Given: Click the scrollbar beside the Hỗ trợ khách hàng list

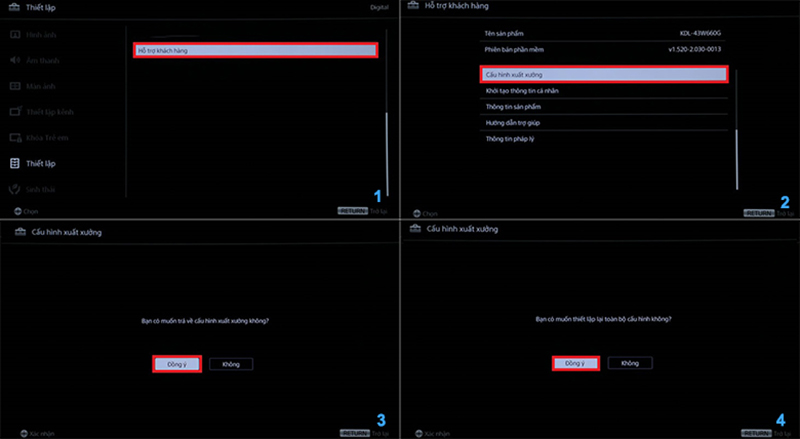Looking at the screenshot, I should coord(737,158).
